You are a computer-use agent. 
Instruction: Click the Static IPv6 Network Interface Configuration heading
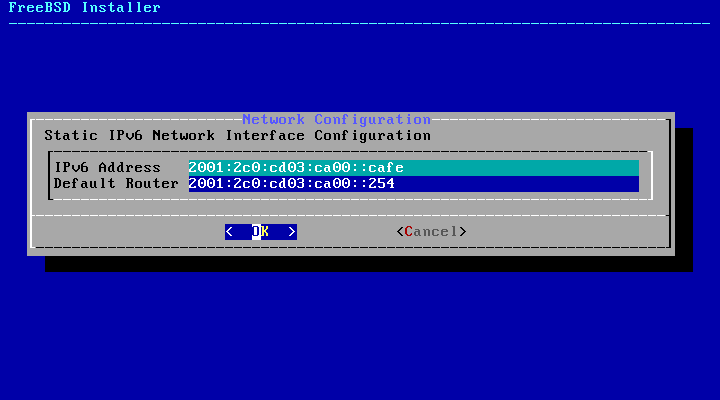pyautogui.click(x=238, y=135)
